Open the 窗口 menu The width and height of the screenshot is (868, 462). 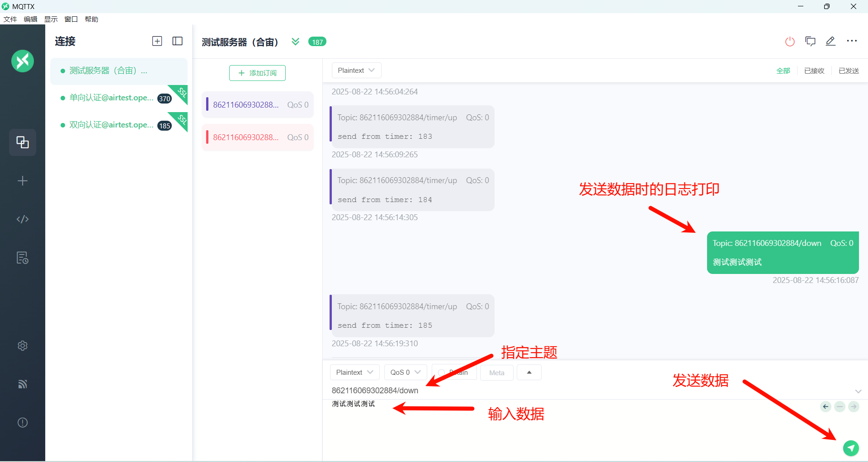click(x=71, y=19)
